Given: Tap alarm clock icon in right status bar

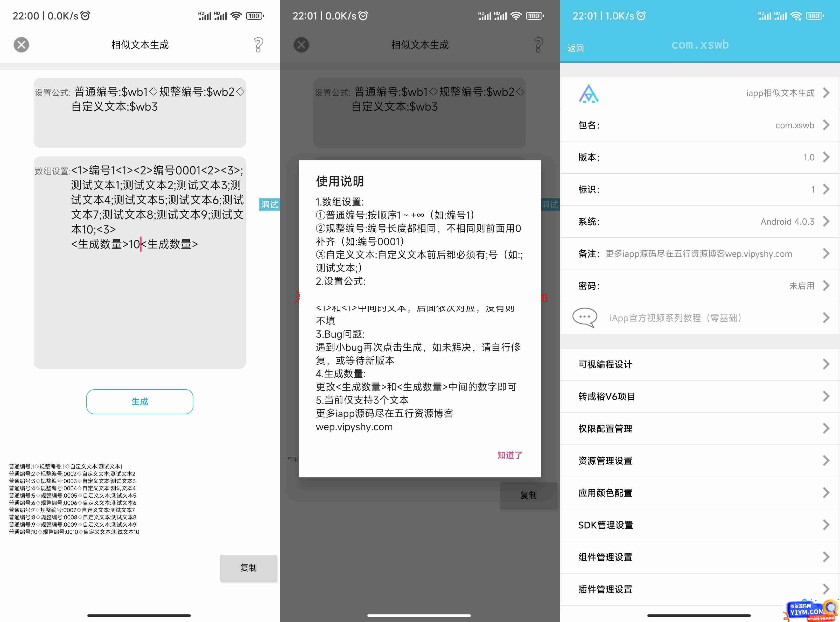Looking at the screenshot, I should click(x=641, y=16).
